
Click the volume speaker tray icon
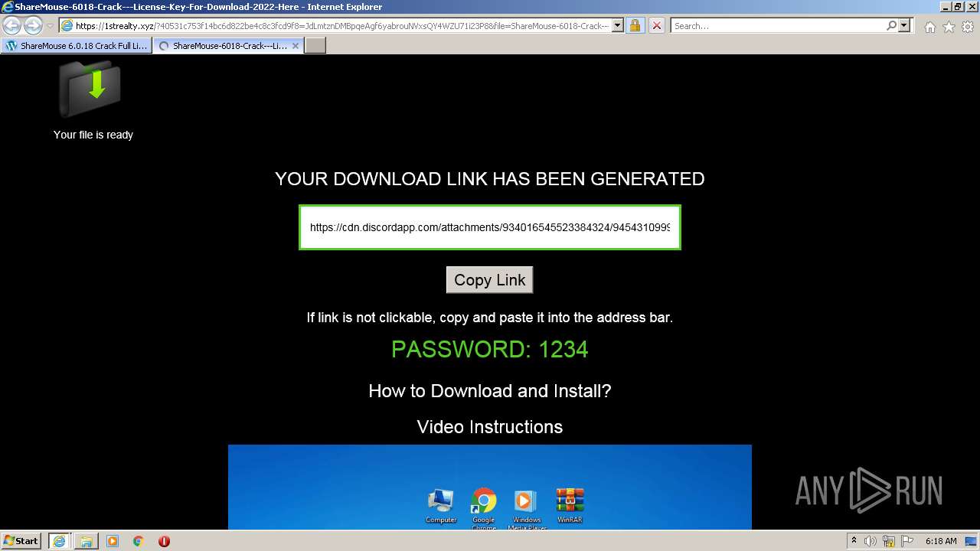tap(871, 541)
